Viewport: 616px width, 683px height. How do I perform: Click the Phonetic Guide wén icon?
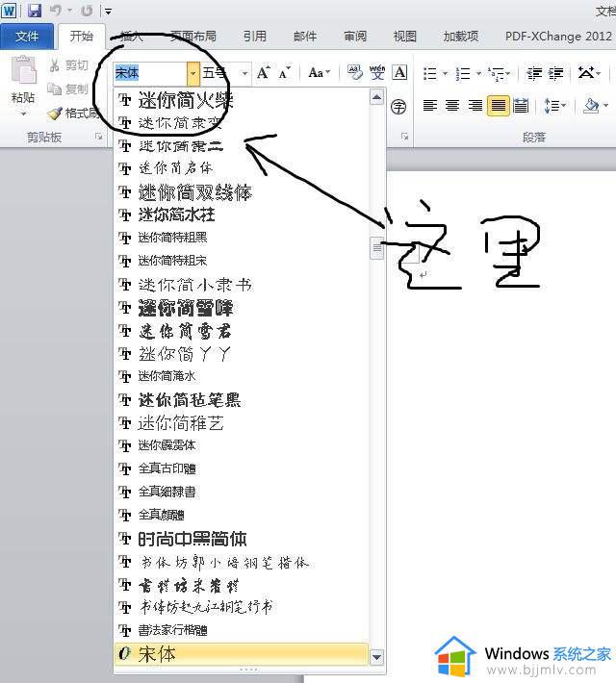pos(377,72)
